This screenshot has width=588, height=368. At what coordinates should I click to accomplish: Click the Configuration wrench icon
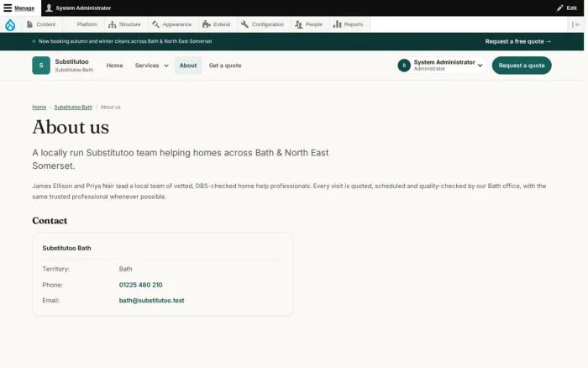[x=244, y=24]
